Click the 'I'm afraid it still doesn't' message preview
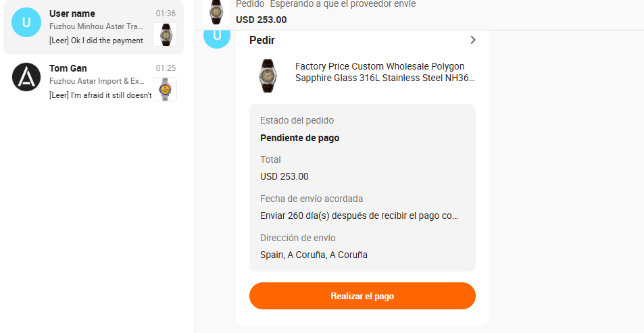 pos(100,95)
